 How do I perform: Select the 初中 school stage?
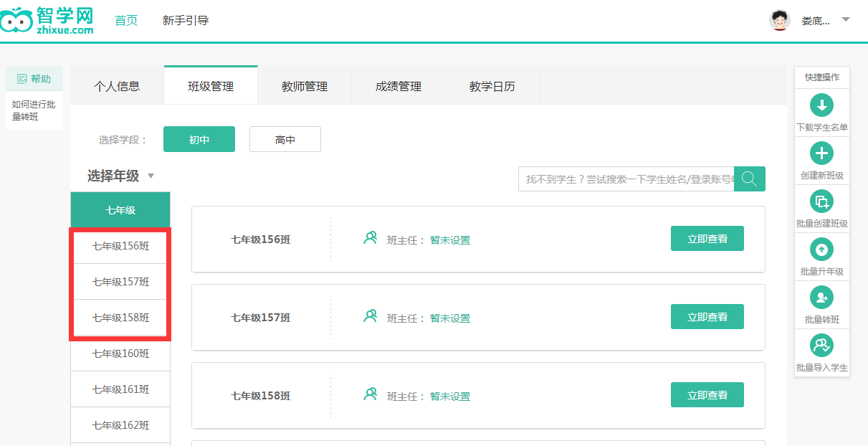199,140
